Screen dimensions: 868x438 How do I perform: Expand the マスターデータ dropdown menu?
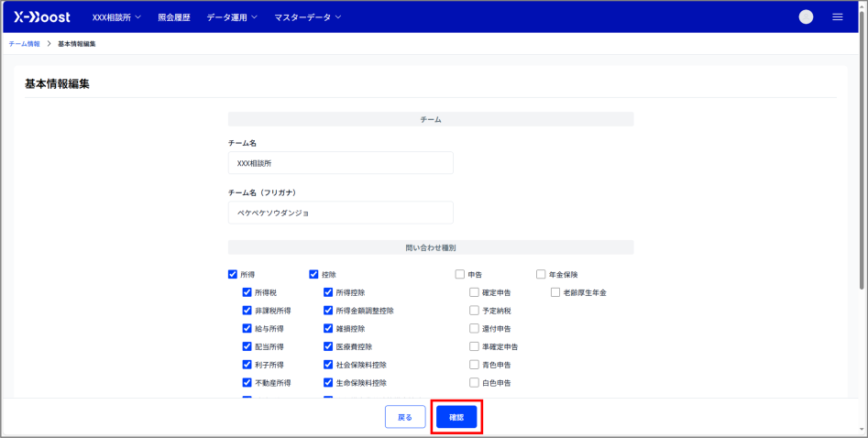(308, 17)
